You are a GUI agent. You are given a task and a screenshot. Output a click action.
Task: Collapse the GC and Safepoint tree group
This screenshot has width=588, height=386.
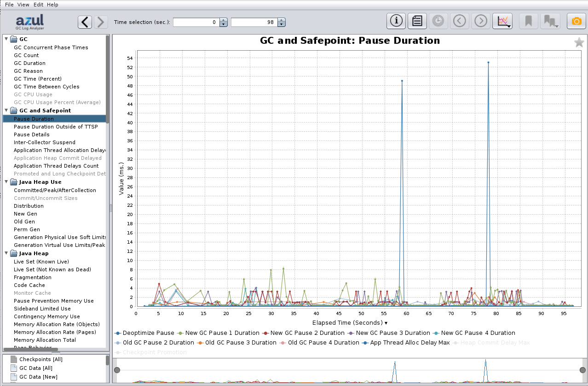point(6,111)
